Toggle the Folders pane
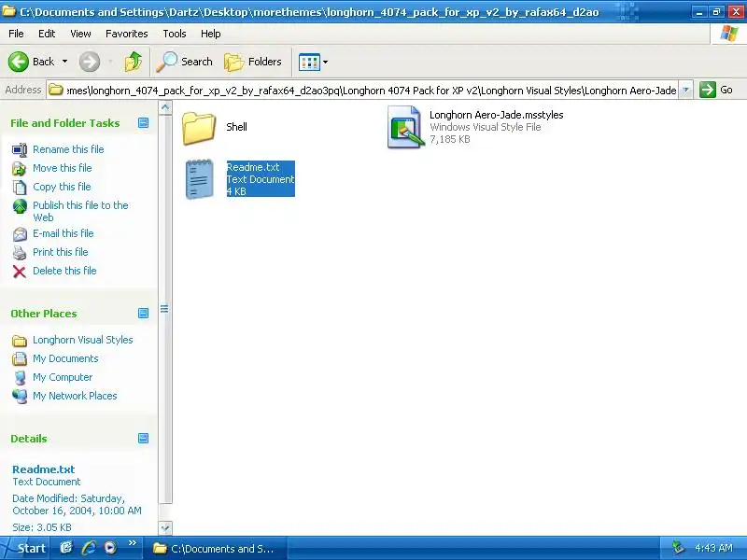 tap(253, 62)
